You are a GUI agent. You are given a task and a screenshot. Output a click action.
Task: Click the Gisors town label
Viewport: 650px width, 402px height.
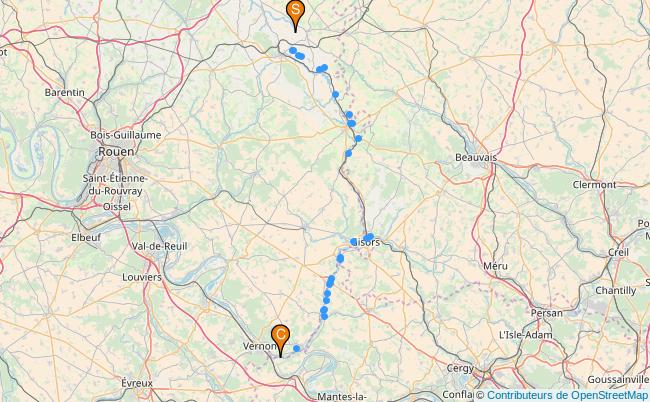[x=368, y=242]
